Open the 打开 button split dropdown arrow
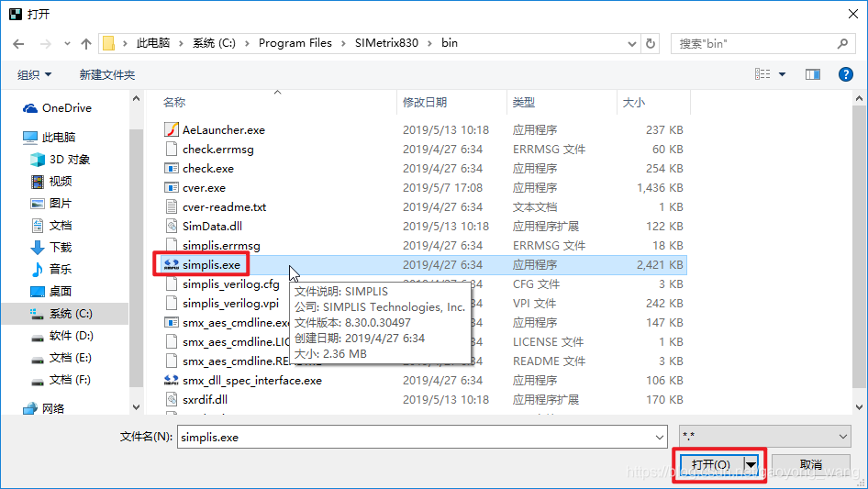 pos(751,464)
